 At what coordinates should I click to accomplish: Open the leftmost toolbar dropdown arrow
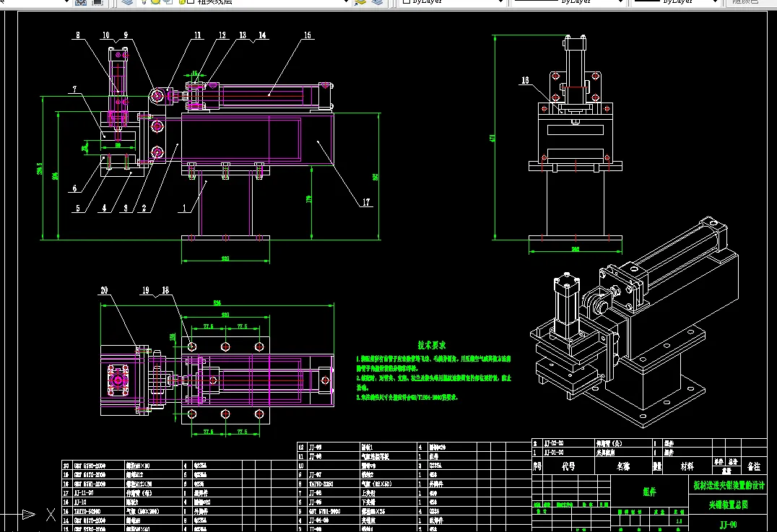[66, 2]
